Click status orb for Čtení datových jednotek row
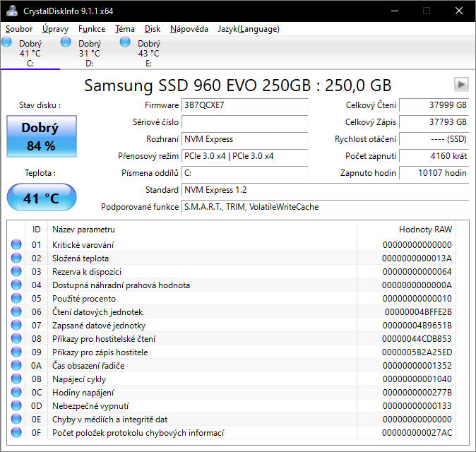Image resolution: width=476 pixels, height=452 pixels. 16,311
